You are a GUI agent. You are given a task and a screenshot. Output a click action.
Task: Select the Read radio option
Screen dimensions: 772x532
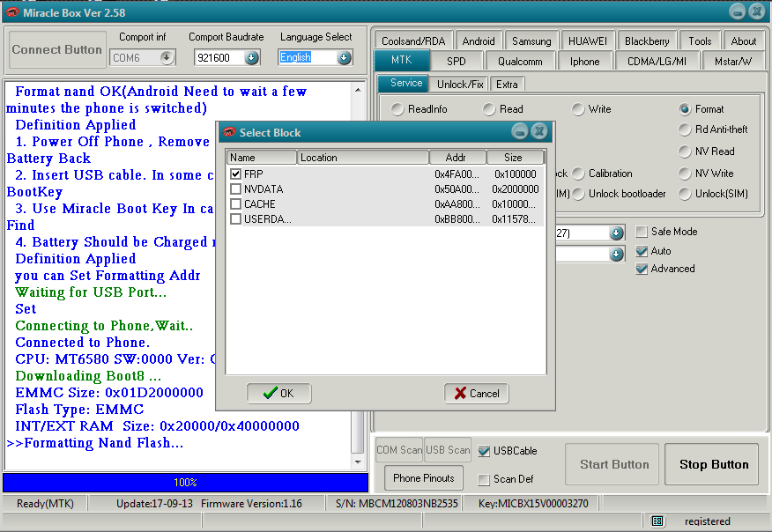pyautogui.click(x=489, y=109)
